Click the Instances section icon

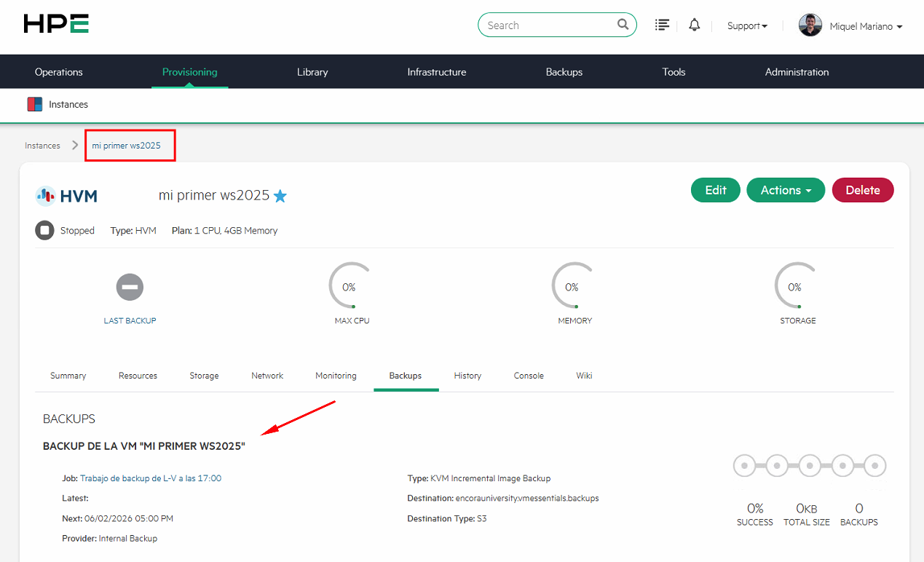coord(35,104)
